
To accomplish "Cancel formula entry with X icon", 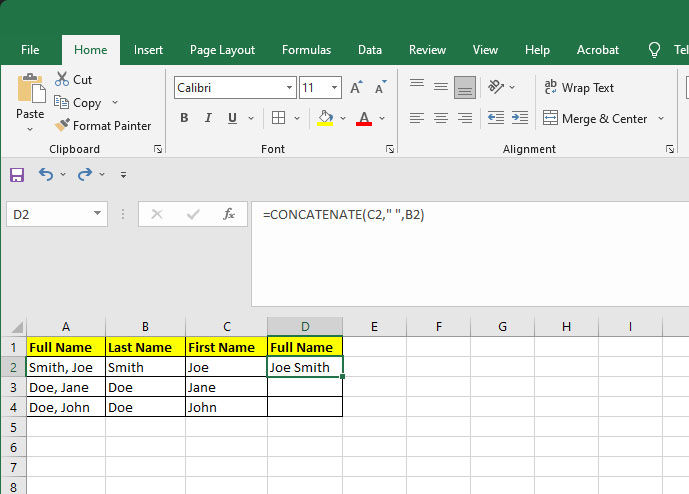I will click(157, 214).
